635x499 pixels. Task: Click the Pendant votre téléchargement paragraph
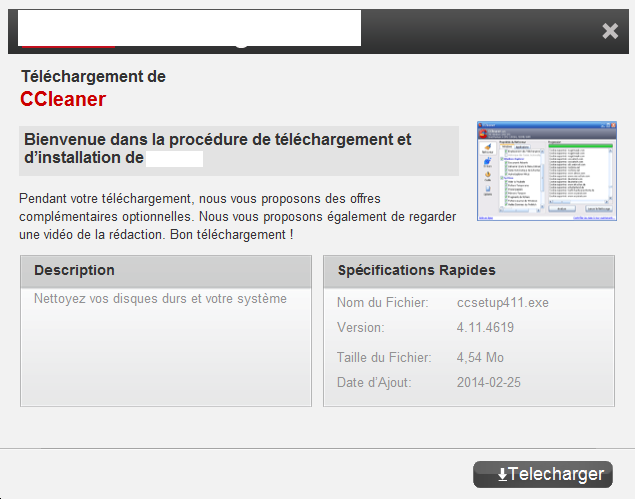point(238,217)
